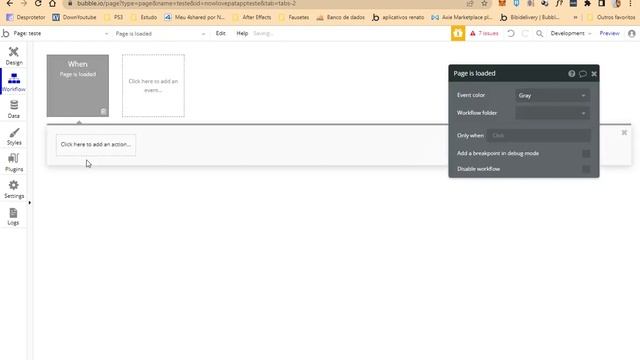Click the bookmark star in address bar
The height and width of the screenshot is (360, 640).
(x=484, y=3)
